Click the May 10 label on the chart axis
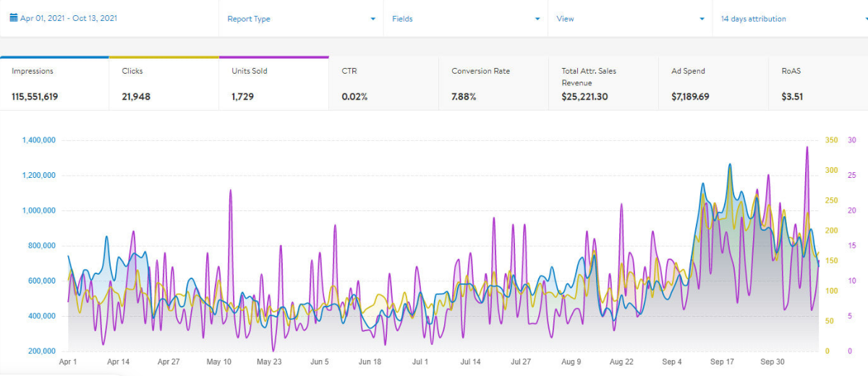The height and width of the screenshot is (376, 868). 218,362
